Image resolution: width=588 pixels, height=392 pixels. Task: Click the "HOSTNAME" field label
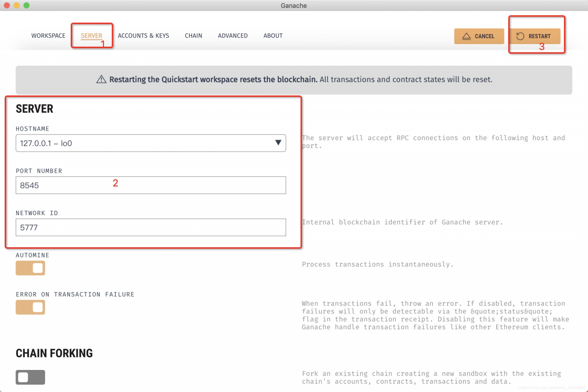[x=33, y=129]
